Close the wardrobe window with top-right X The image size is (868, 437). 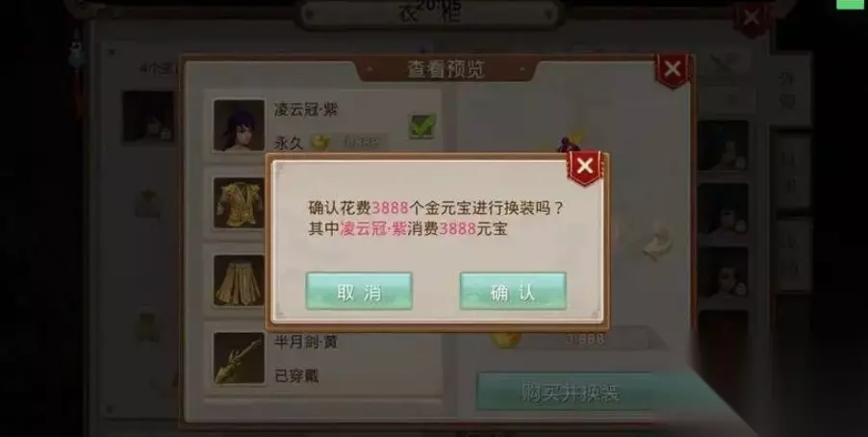(x=751, y=18)
